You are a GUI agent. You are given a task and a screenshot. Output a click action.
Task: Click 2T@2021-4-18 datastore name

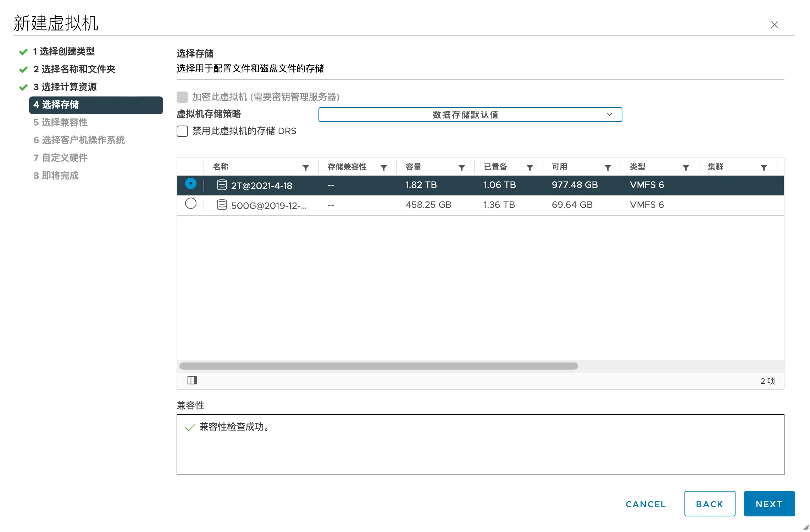262,185
